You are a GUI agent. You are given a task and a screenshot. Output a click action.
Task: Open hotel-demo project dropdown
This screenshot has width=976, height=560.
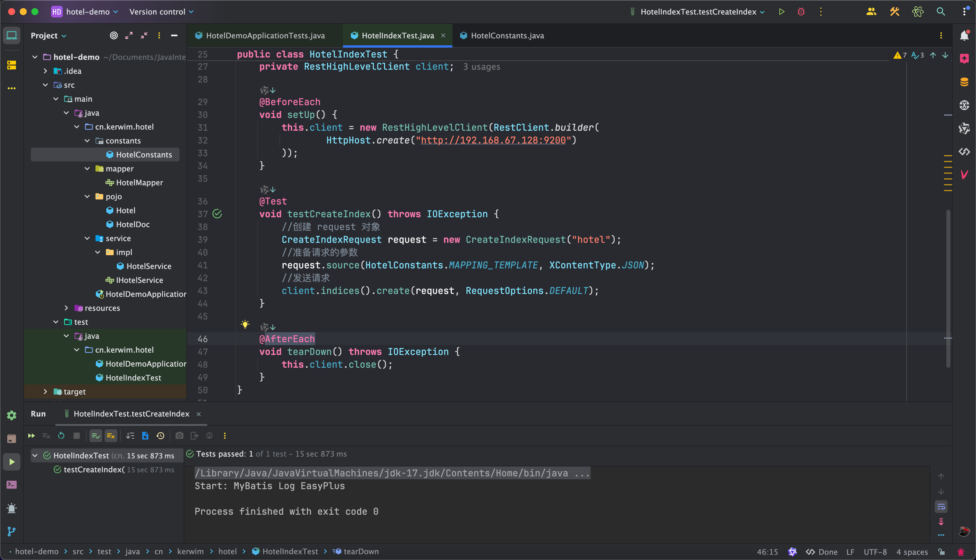point(85,12)
